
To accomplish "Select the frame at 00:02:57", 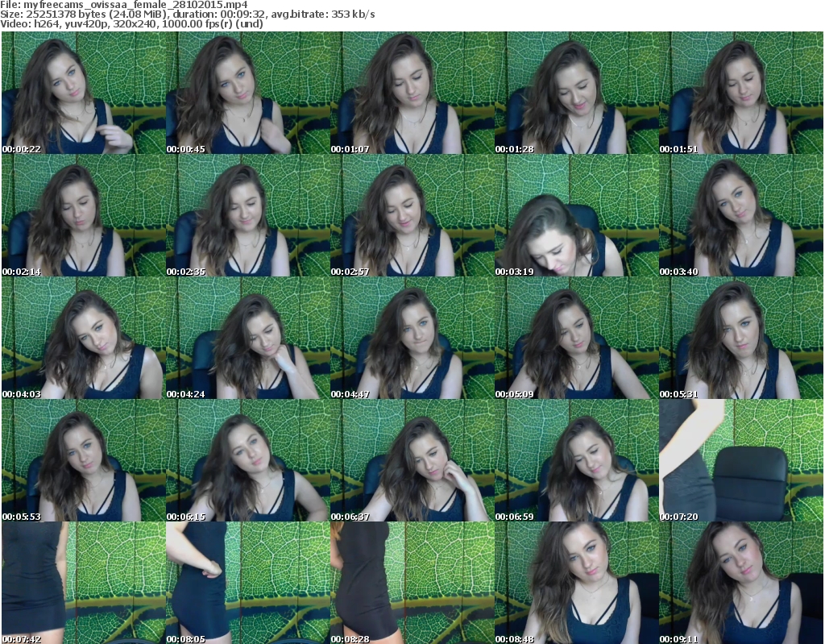I will coord(412,215).
